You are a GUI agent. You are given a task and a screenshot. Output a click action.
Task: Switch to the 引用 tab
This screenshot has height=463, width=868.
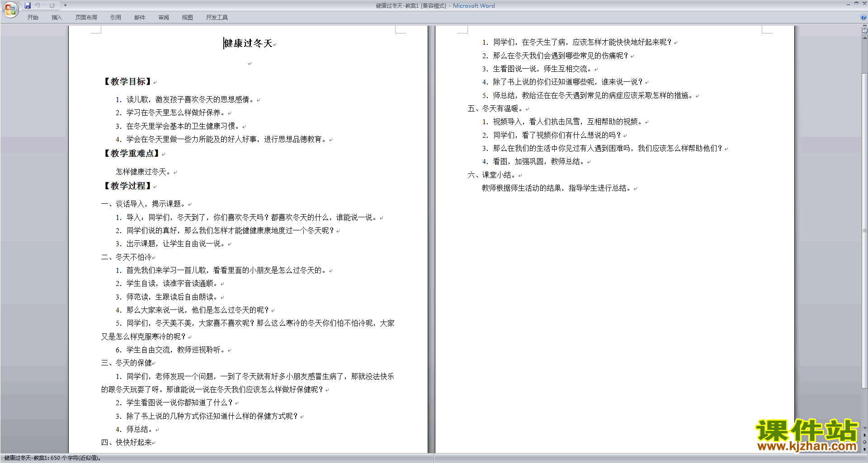(115, 18)
